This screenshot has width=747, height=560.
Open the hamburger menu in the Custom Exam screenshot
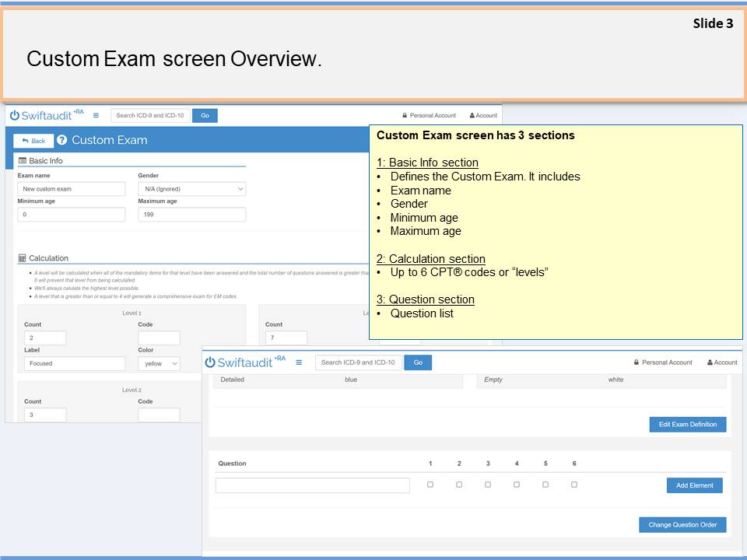tap(96, 115)
